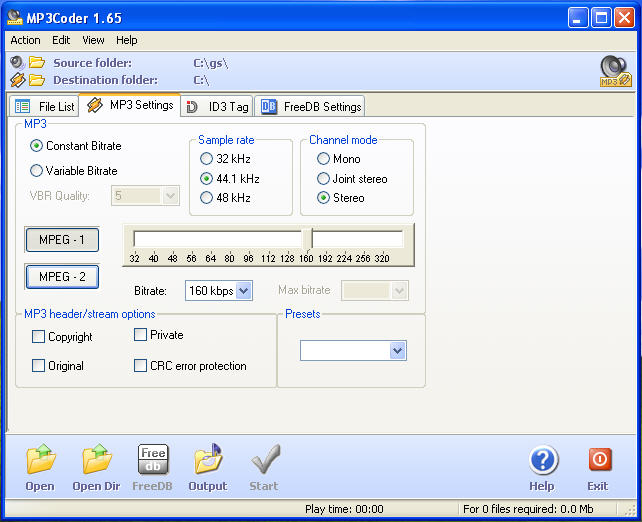Click the Output folder icon with music note
Viewport: 642px width, 522px height.
point(208,459)
